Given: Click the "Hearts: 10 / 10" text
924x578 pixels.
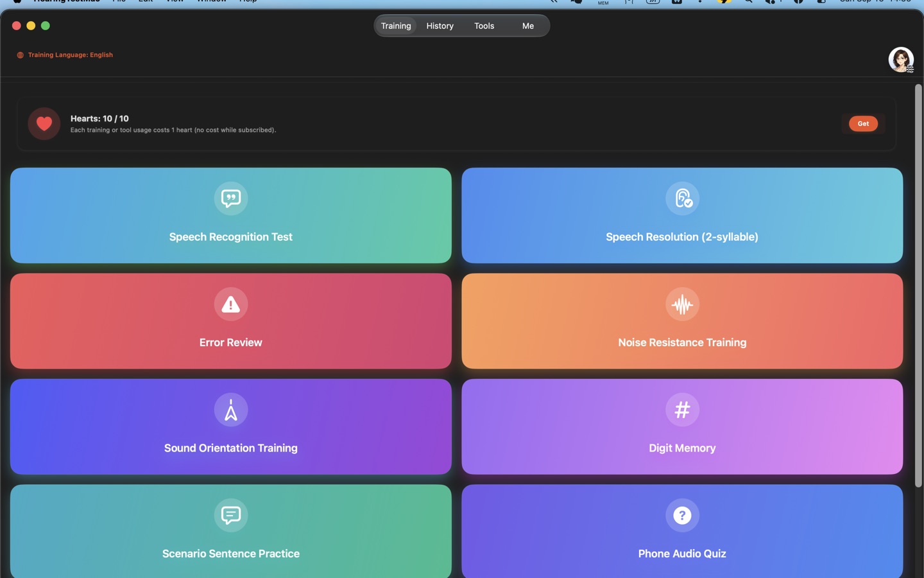Looking at the screenshot, I should point(99,119).
